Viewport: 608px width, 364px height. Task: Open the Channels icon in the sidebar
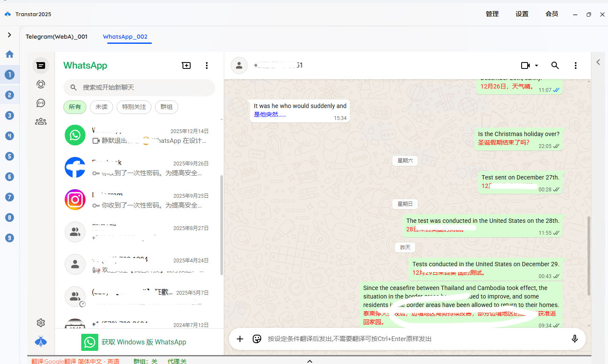click(40, 103)
